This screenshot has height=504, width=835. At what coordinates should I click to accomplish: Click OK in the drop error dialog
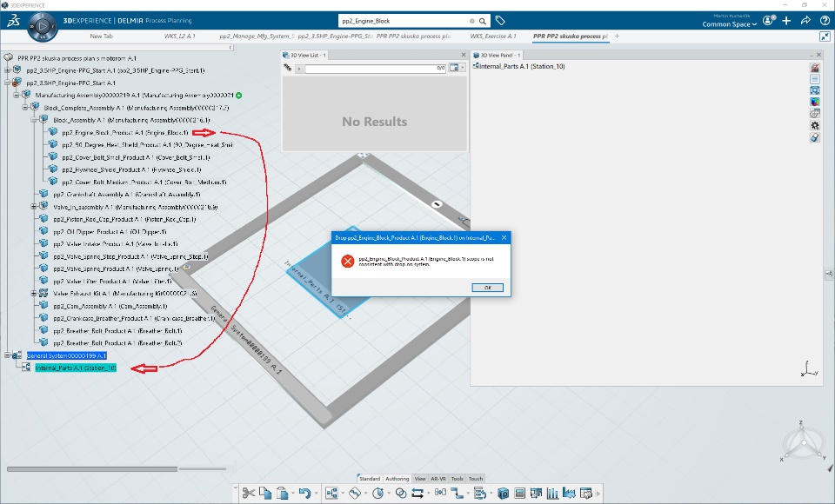487,288
